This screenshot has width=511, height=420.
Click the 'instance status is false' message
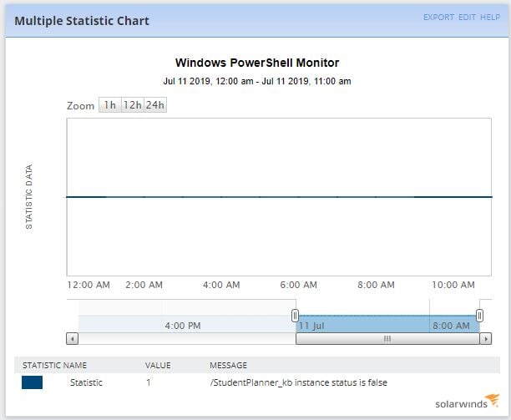[299, 382]
